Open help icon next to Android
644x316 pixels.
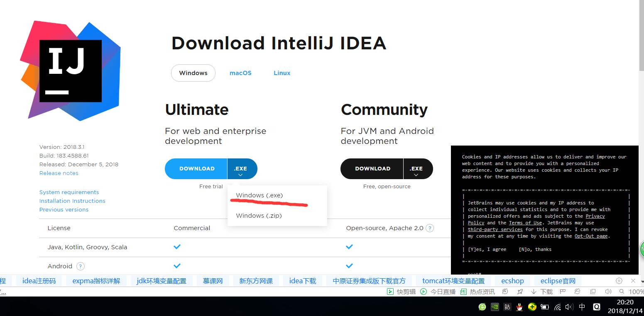pyautogui.click(x=81, y=266)
